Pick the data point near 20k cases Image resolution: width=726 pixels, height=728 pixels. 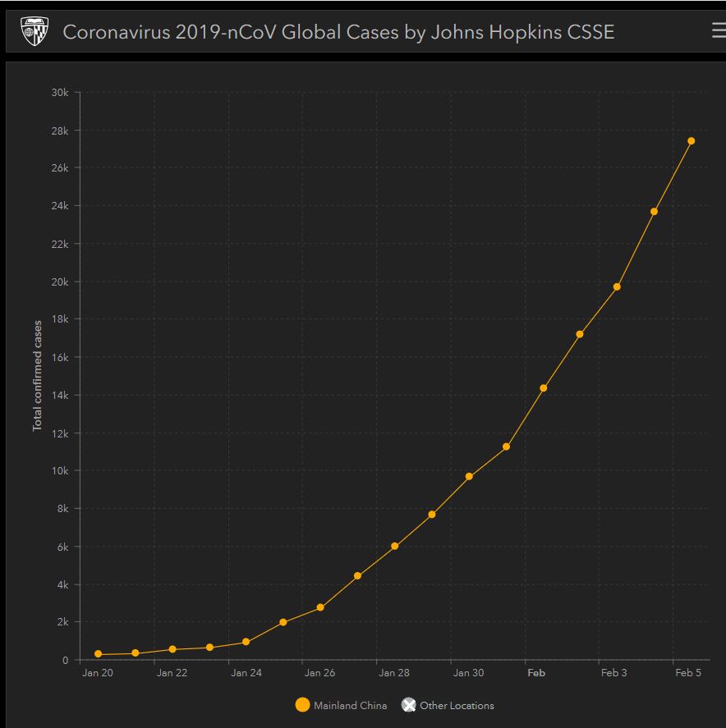[x=617, y=286]
